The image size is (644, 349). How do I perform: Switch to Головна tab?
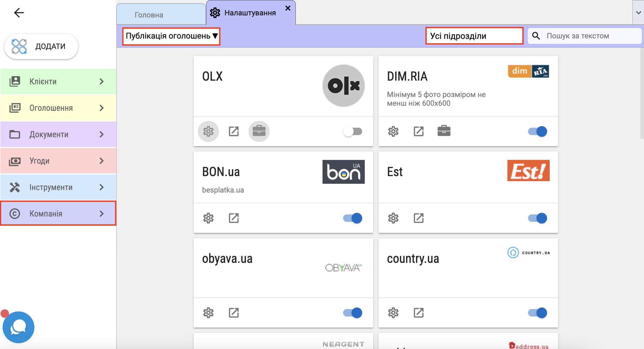[161, 15]
